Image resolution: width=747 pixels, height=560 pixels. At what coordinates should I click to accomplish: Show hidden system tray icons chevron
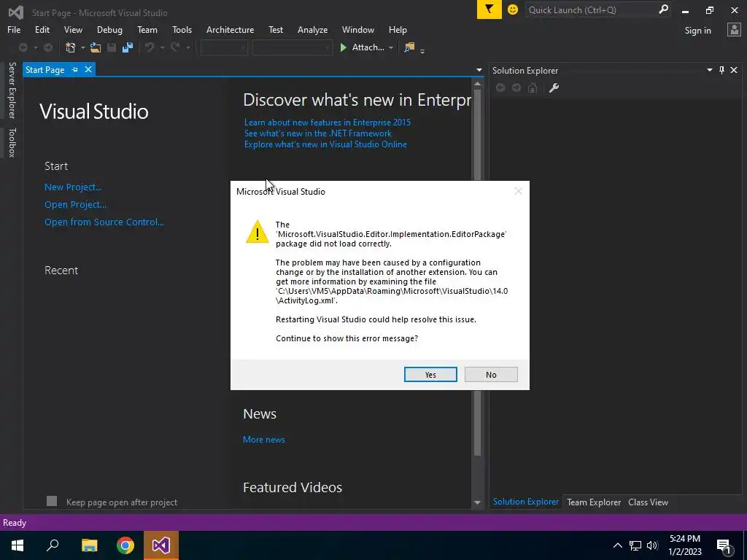(617, 545)
